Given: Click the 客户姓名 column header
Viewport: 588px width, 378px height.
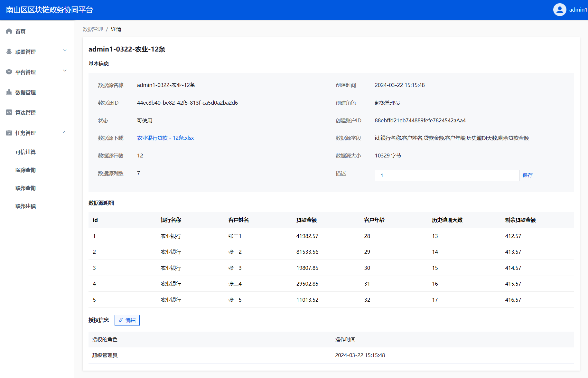Looking at the screenshot, I should point(238,220).
